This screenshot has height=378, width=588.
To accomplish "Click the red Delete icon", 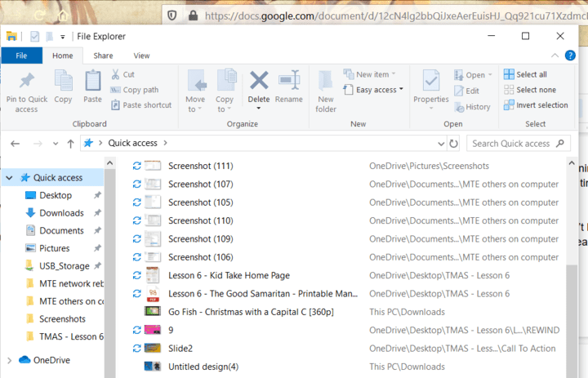I will 259,80.
